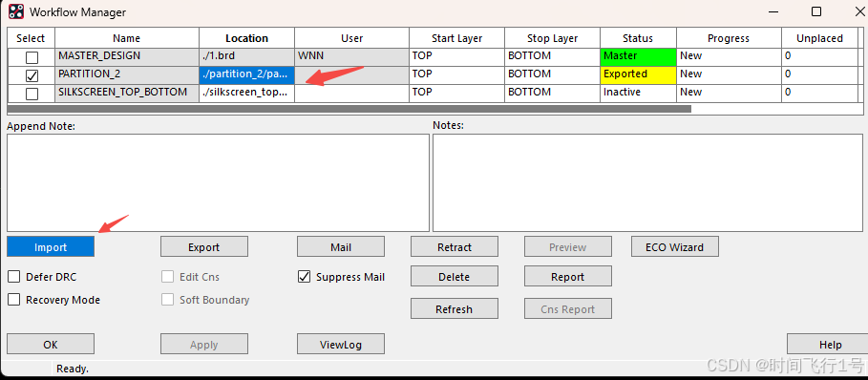This screenshot has width=868, height=380.
Task: Toggle the Edit Cns checkbox
Action: 167,277
